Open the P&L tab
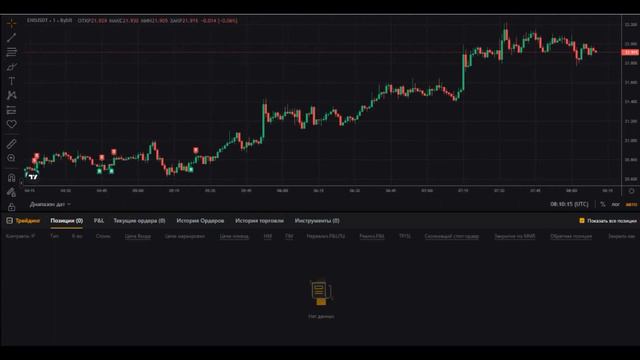Screen dimensions: 640x360 tap(99, 221)
